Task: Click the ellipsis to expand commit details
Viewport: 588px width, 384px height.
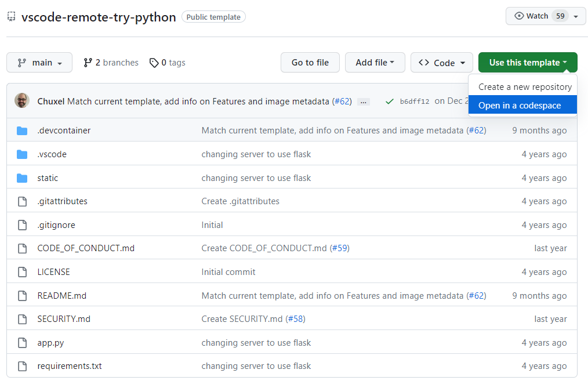Action: [x=363, y=101]
